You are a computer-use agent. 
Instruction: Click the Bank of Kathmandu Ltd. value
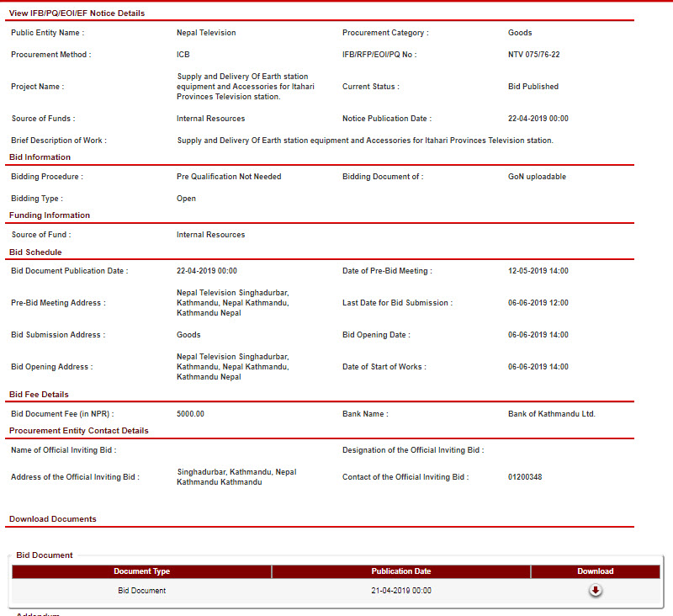point(551,414)
